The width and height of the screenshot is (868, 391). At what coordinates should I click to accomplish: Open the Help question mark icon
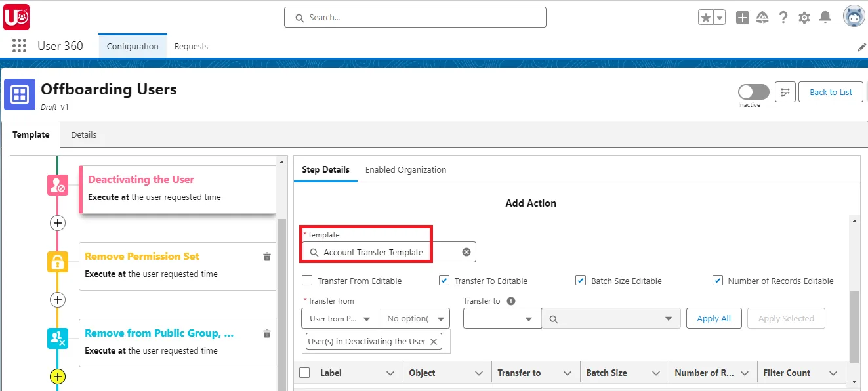783,16
